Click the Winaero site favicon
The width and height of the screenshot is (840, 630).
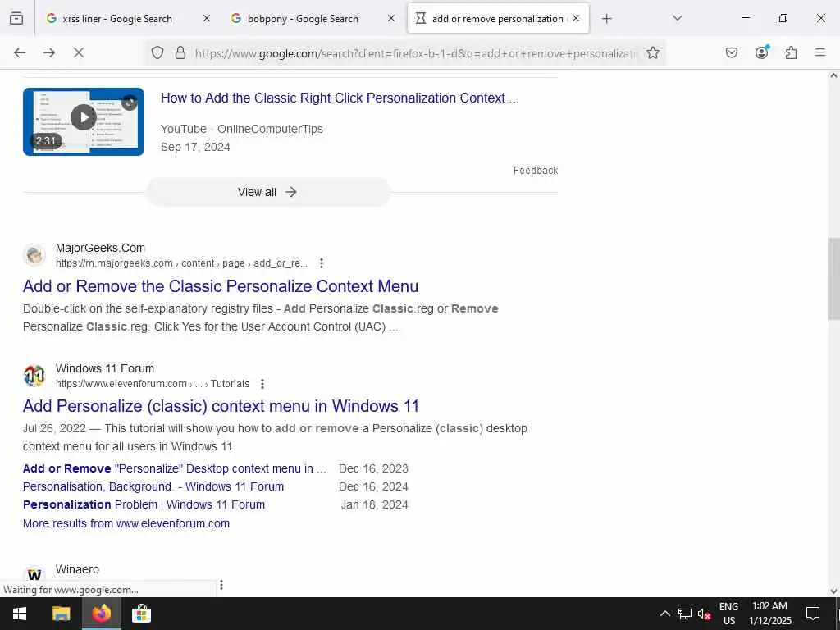34,575
